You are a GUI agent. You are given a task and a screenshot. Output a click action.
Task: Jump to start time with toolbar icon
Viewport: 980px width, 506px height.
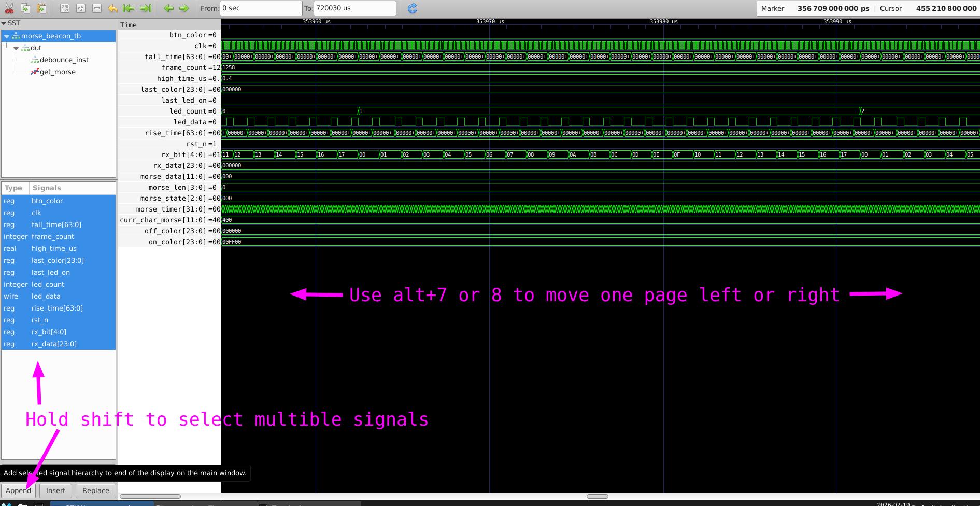(x=129, y=8)
